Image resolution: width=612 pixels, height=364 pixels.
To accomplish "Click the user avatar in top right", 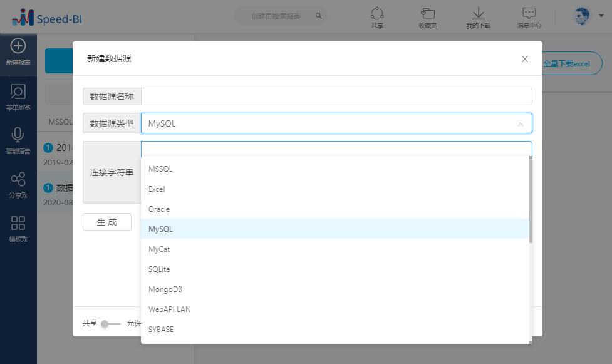I will tap(583, 16).
